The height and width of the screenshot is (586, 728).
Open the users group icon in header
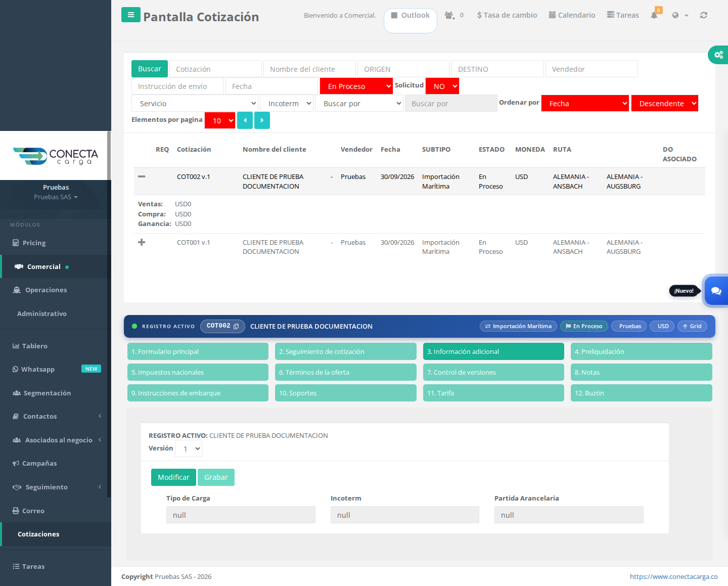[x=449, y=15]
